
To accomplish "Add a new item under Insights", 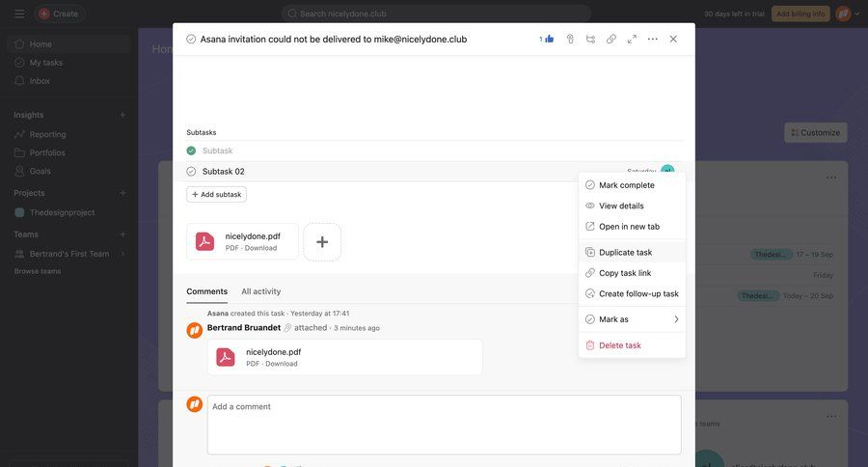I will tap(122, 115).
